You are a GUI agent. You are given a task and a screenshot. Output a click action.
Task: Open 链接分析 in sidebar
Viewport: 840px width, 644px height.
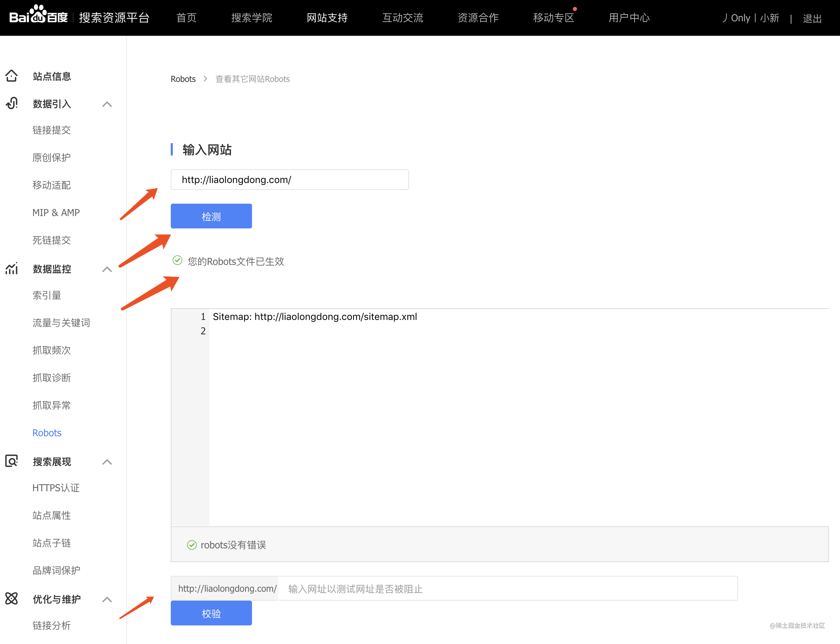[x=52, y=625]
